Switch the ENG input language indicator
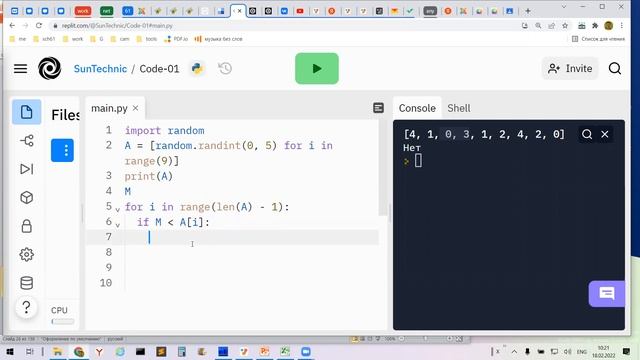 point(582,351)
